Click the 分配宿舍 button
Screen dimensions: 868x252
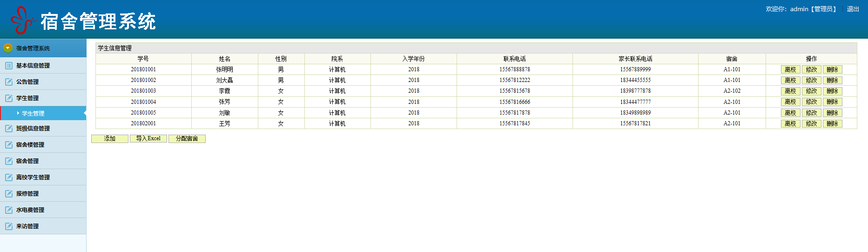tap(187, 139)
